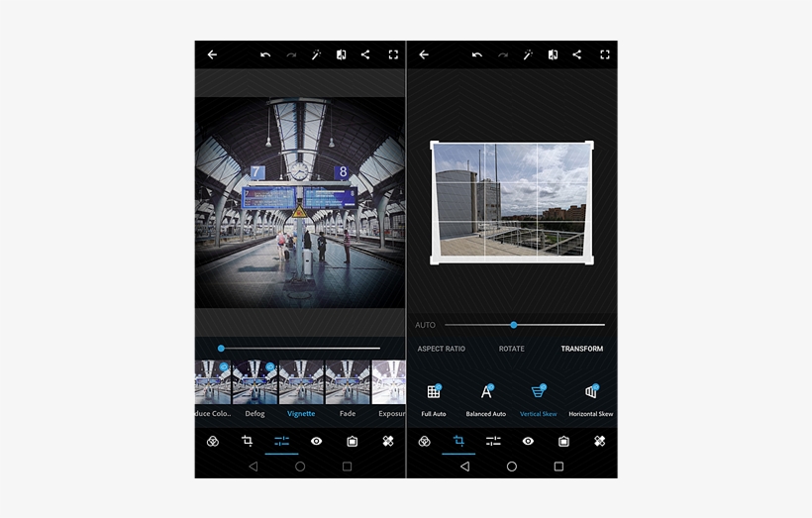Click top-right crop handle
Viewport: 812px width, 518px height.
coord(590,145)
